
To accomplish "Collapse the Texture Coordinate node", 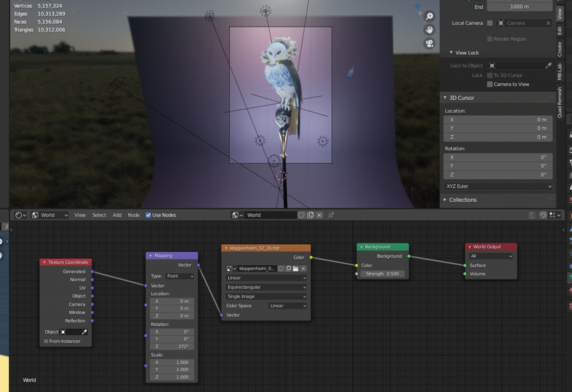I will [44, 263].
